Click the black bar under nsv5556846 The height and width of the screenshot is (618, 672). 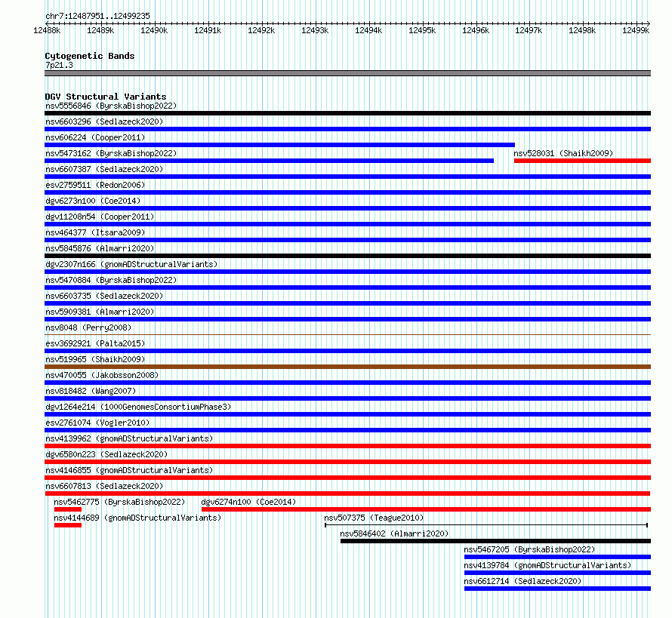pyautogui.click(x=347, y=113)
